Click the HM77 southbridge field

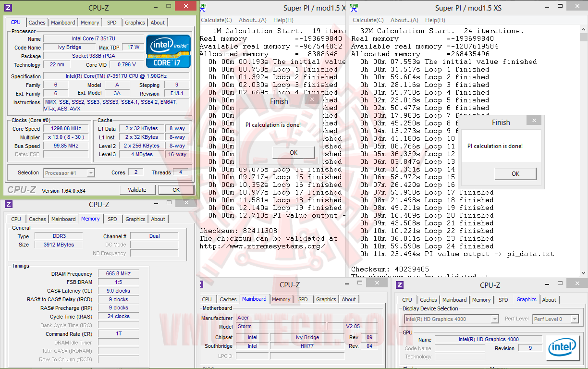tap(307, 346)
